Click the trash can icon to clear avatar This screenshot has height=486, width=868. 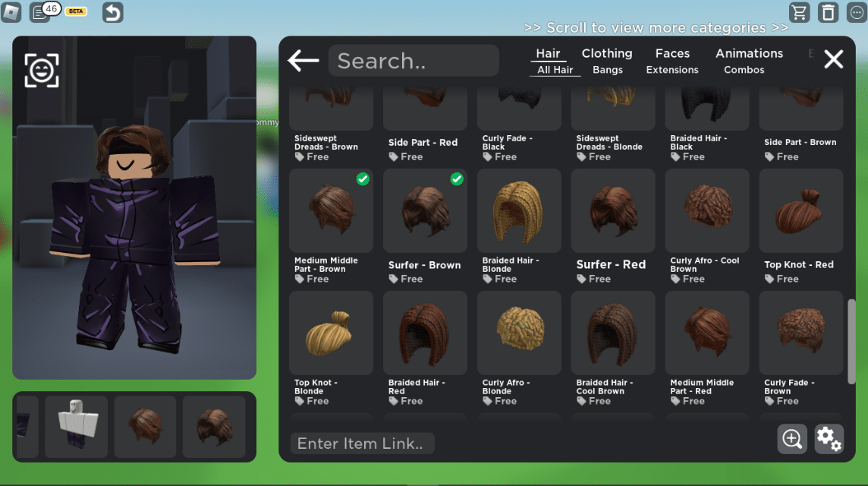pyautogui.click(x=828, y=12)
